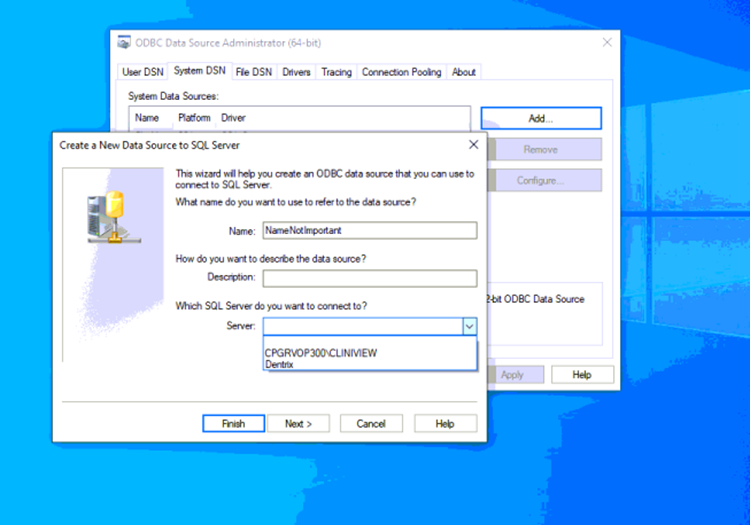Open Connection Pooling tab

401,72
